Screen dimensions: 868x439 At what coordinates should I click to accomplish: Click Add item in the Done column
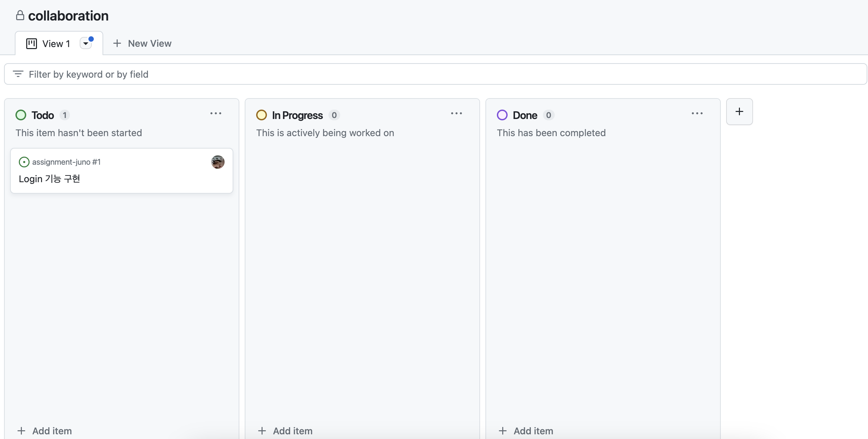[x=526, y=431]
